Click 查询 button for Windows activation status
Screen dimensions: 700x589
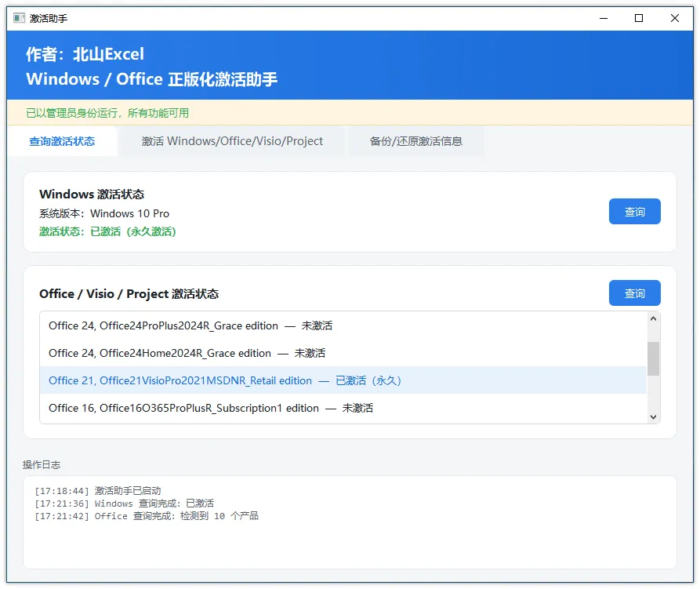[634, 212]
